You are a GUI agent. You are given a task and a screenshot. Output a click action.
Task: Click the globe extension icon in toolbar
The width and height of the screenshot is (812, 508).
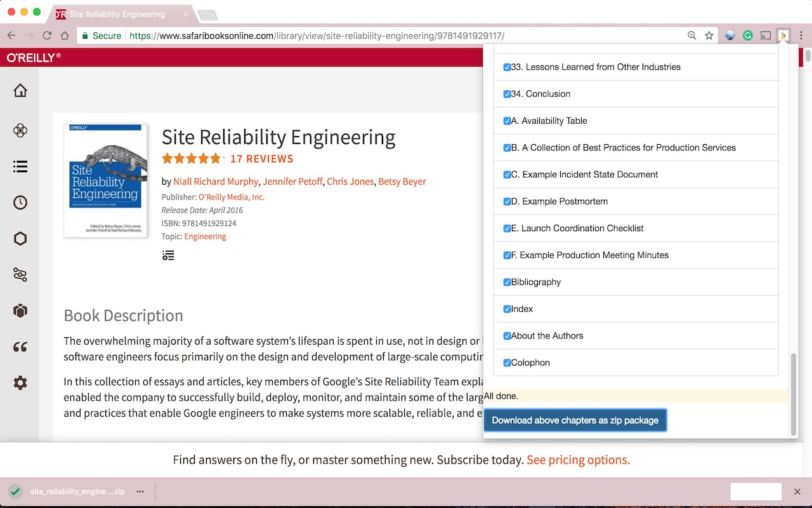(x=730, y=36)
